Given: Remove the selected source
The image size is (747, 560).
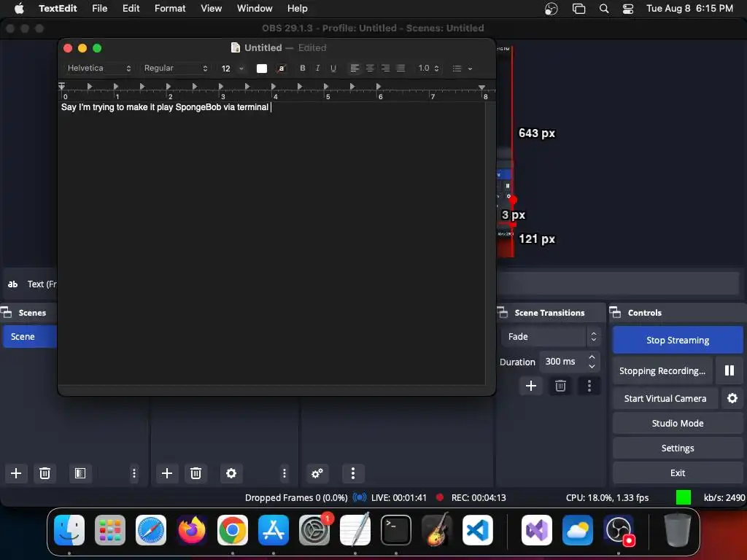Looking at the screenshot, I should 196,473.
